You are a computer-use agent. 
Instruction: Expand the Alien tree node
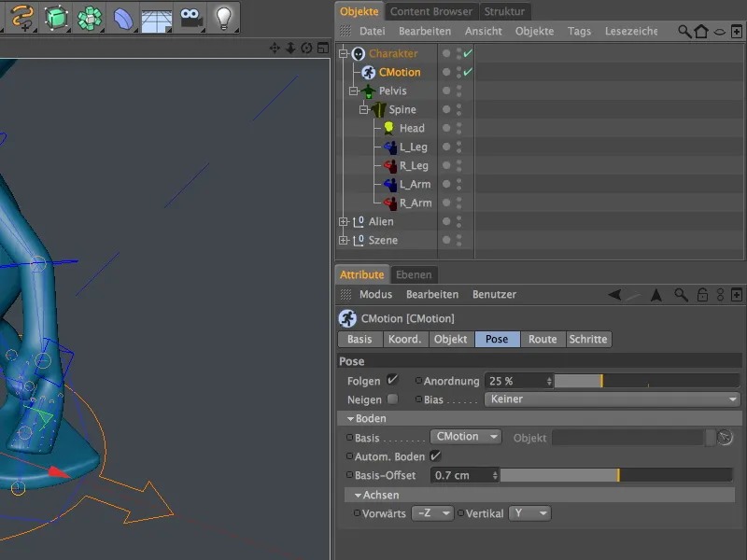[343, 221]
